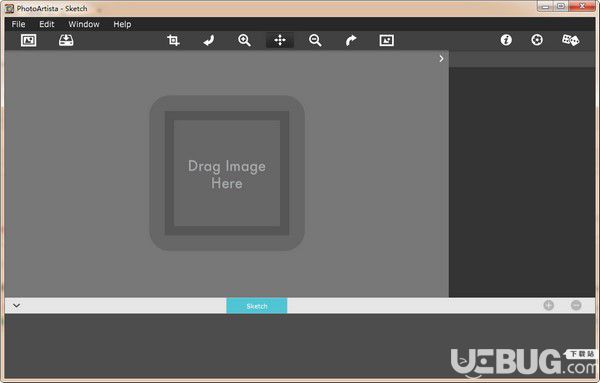
Task: Select the Zoom In magnifier
Action: coord(244,40)
